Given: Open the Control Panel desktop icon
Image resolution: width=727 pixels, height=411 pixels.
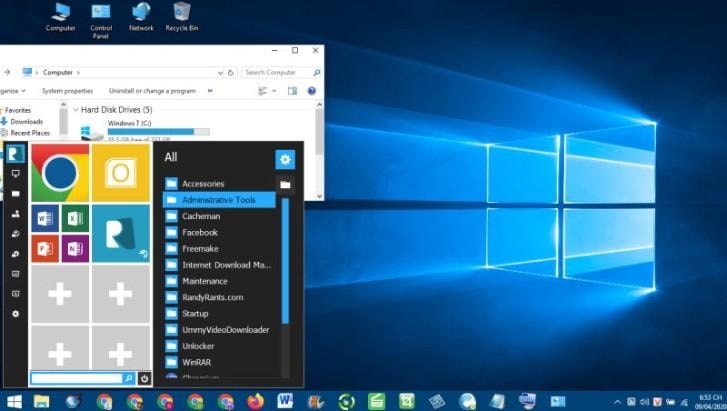Looking at the screenshot, I should click(101, 21).
